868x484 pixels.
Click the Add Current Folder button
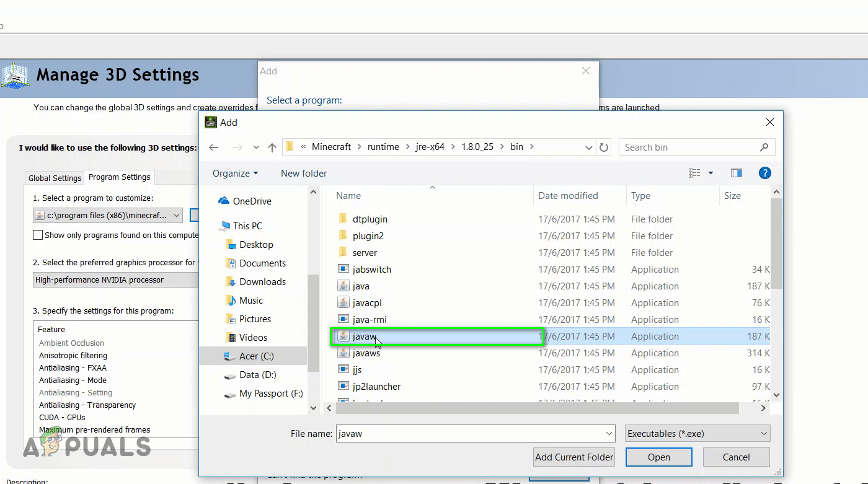574,457
